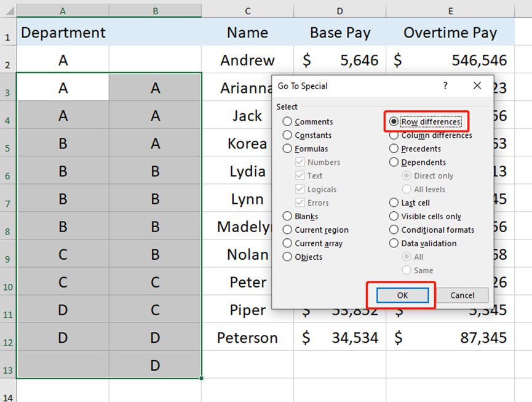
Task: Click the empty cell A13
Action: 63,364
